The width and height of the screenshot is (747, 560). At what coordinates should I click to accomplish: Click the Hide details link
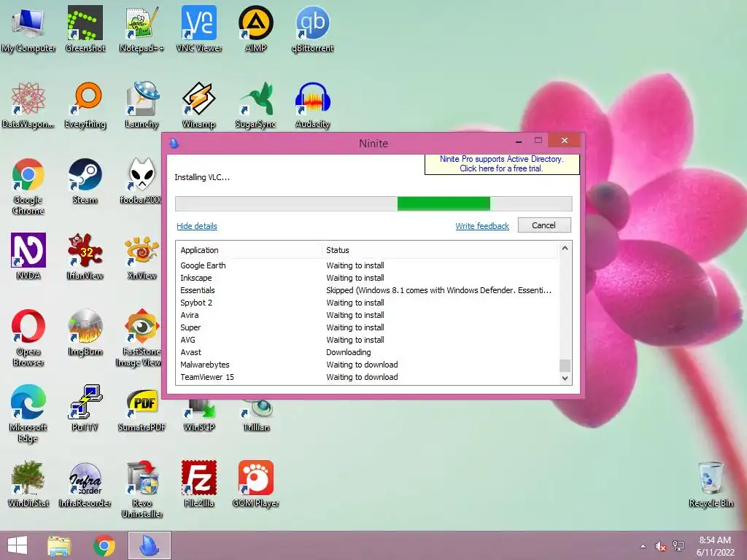tap(197, 226)
